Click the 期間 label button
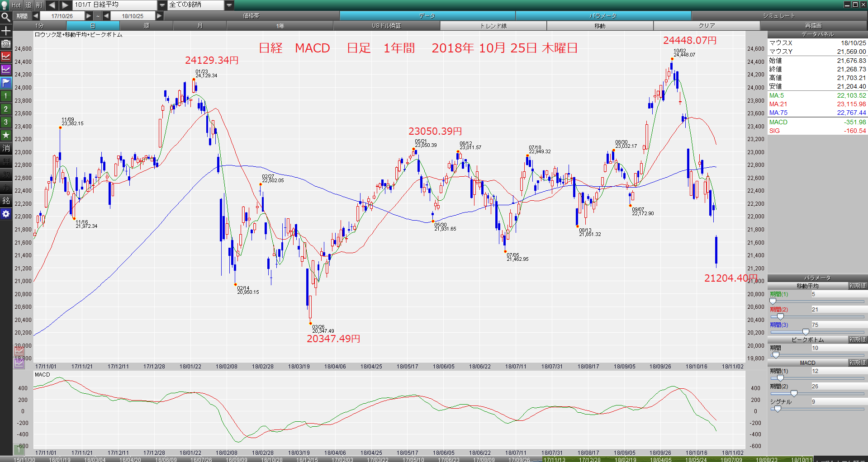868x462 pixels. click(22, 16)
